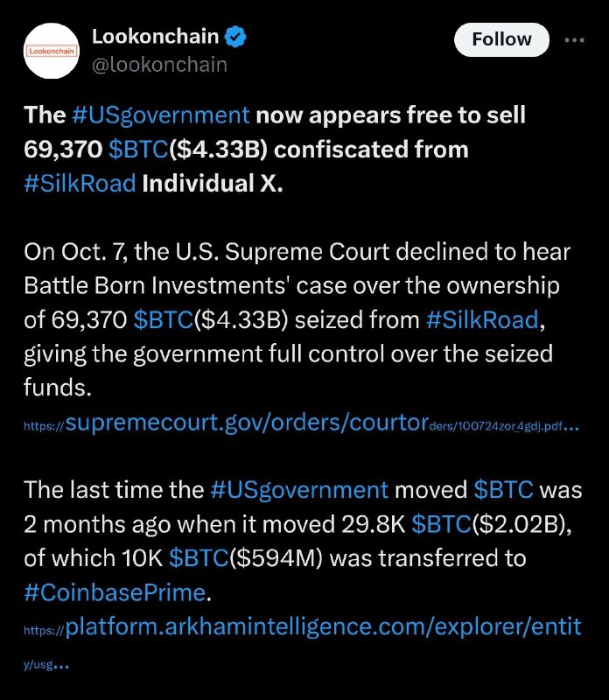Click the tweet text about Battle Born Investments

click(x=297, y=319)
